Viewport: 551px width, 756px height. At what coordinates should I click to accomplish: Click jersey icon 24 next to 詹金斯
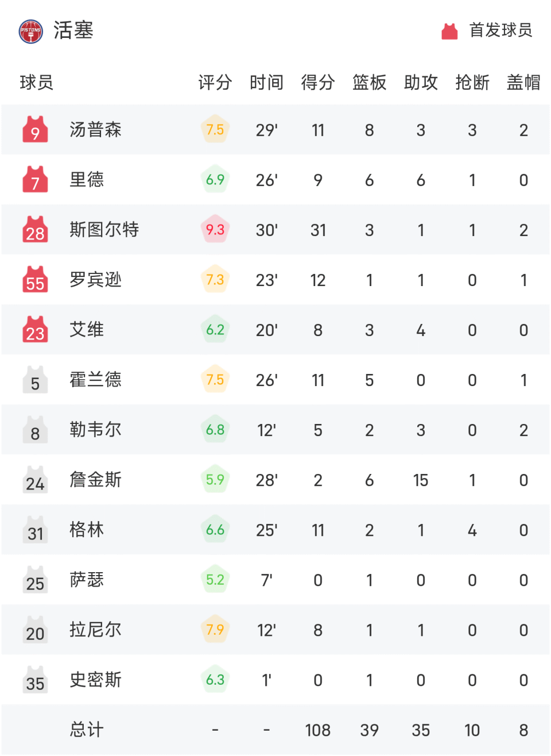[x=35, y=480]
